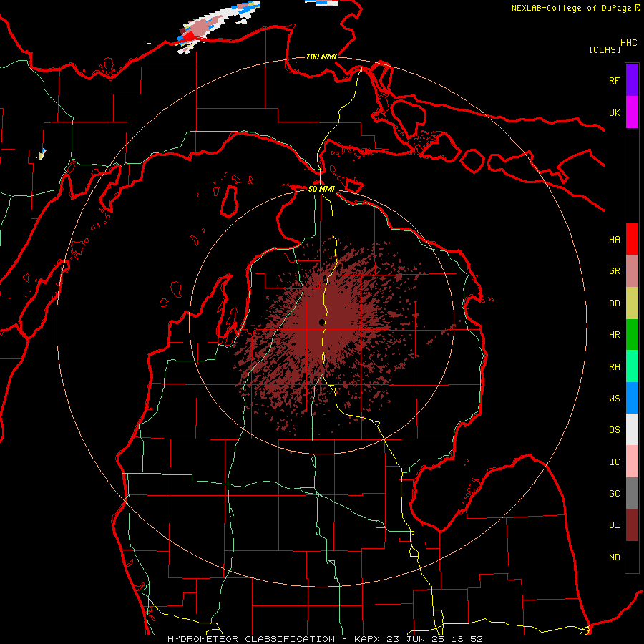Viewport: 644px width, 644px height.
Task: Click the UK magenta legend swatch
Action: pos(632,112)
